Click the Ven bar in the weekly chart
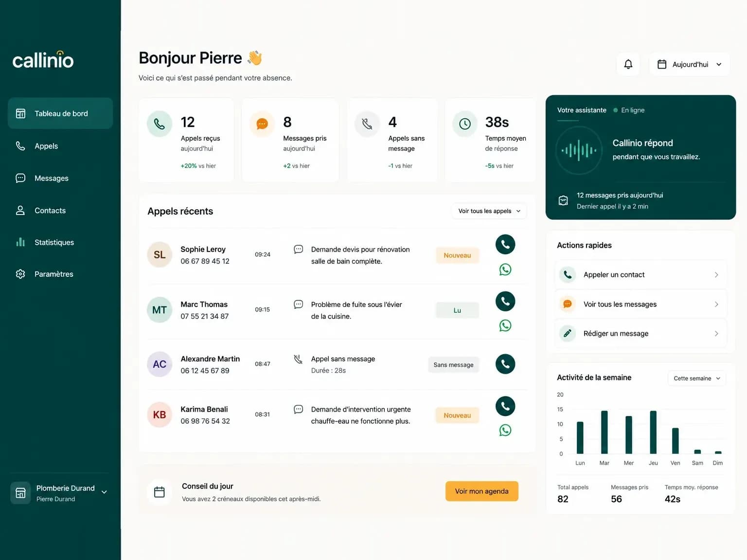This screenshot has height=560, width=747. (675, 441)
